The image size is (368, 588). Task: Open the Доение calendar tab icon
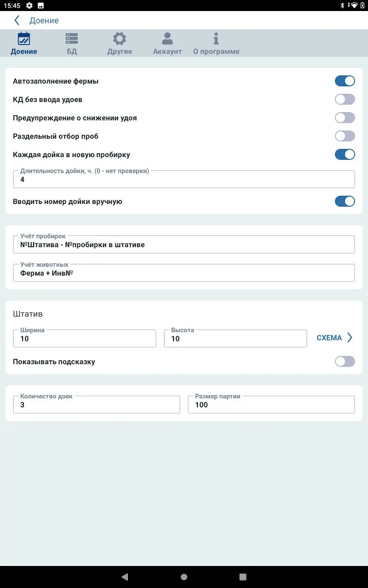click(x=24, y=39)
